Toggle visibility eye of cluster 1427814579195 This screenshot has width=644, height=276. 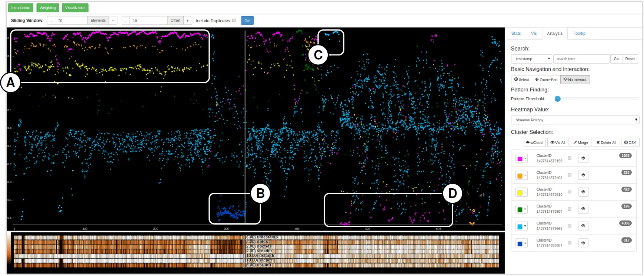(x=583, y=158)
